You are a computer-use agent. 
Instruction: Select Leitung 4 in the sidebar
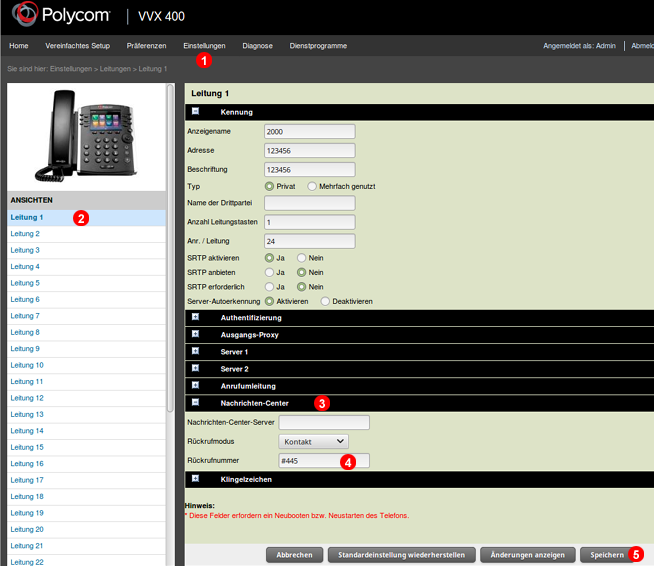click(86, 267)
